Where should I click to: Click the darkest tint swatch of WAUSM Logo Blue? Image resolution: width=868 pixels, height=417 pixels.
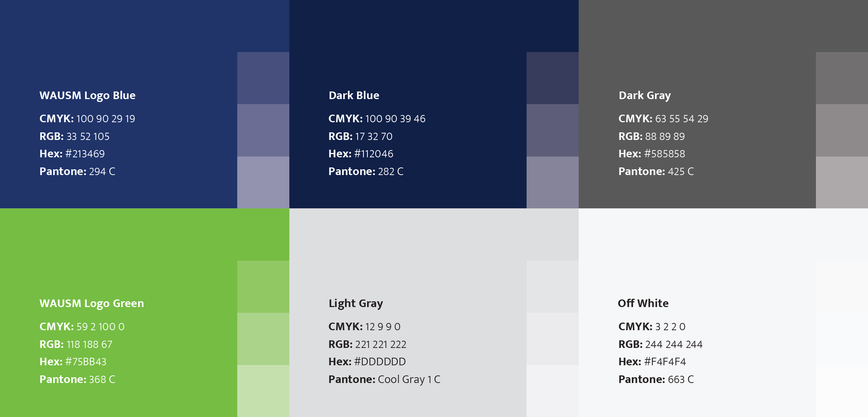coord(263,78)
